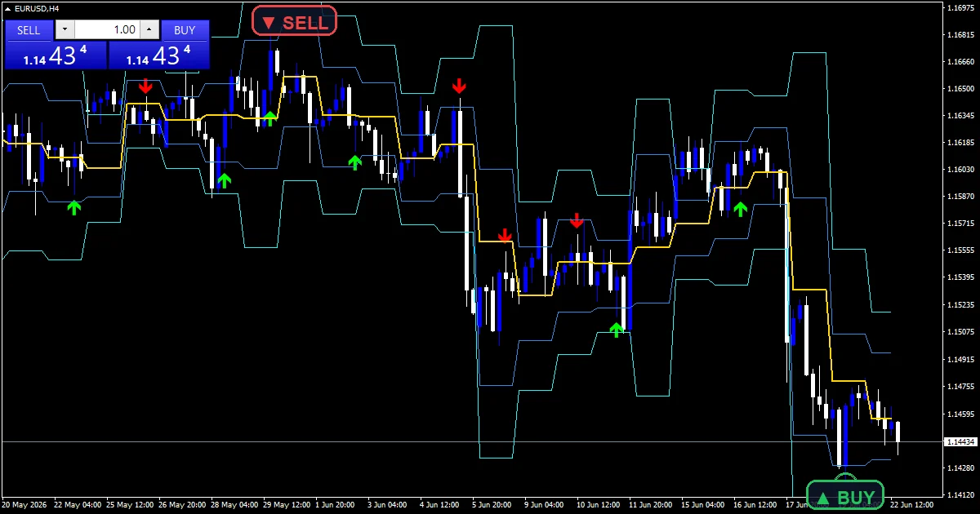This screenshot has height=514, width=980.
Task: Click the 1.14120 price axis label
Action: pos(960,494)
